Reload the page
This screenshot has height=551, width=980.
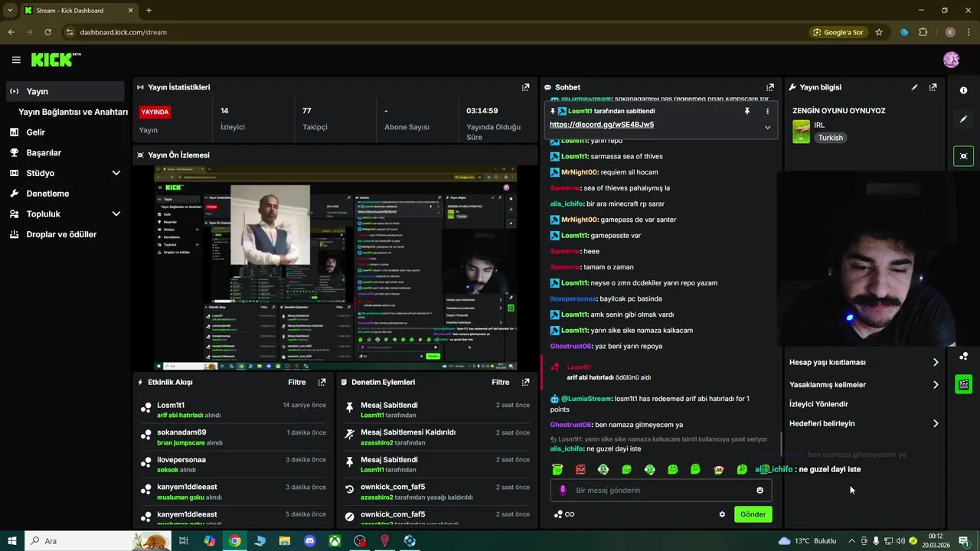[47, 32]
